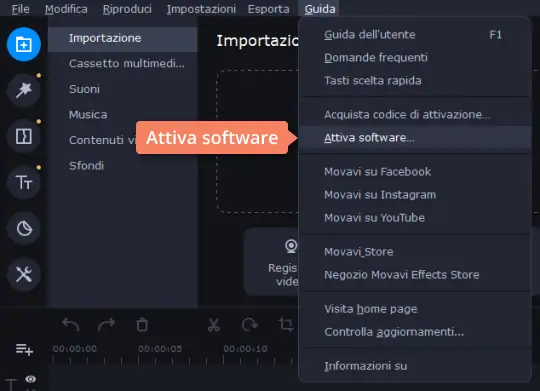Select Visita home page entry
The width and height of the screenshot is (540, 391).
point(415,309)
